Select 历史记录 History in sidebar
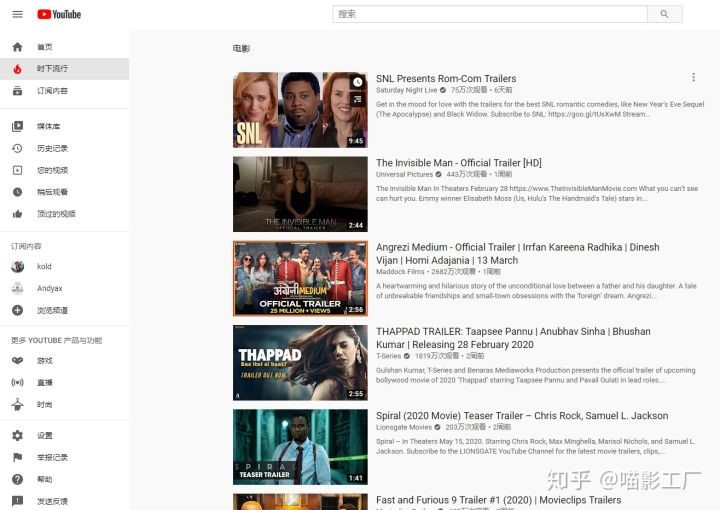This screenshot has width=720, height=510. [x=64, y=148]
